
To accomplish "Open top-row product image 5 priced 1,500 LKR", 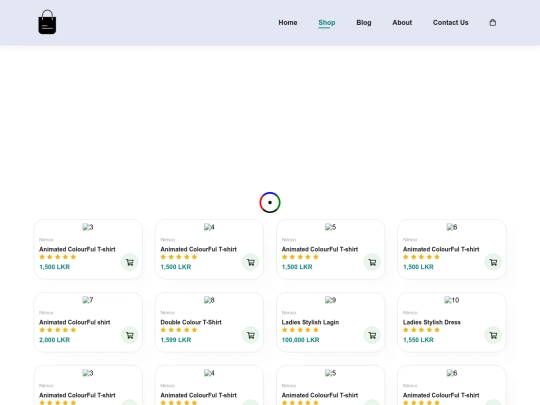I will (330, 227).
